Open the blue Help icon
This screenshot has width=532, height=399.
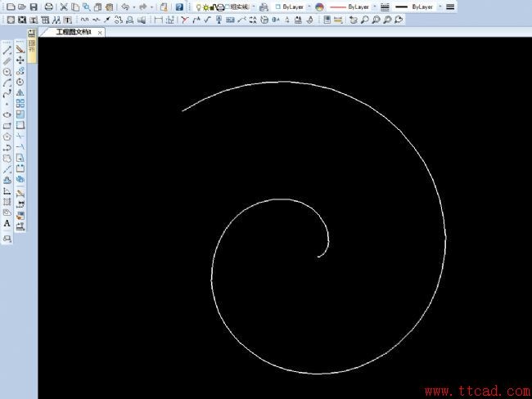coord(179,7)
